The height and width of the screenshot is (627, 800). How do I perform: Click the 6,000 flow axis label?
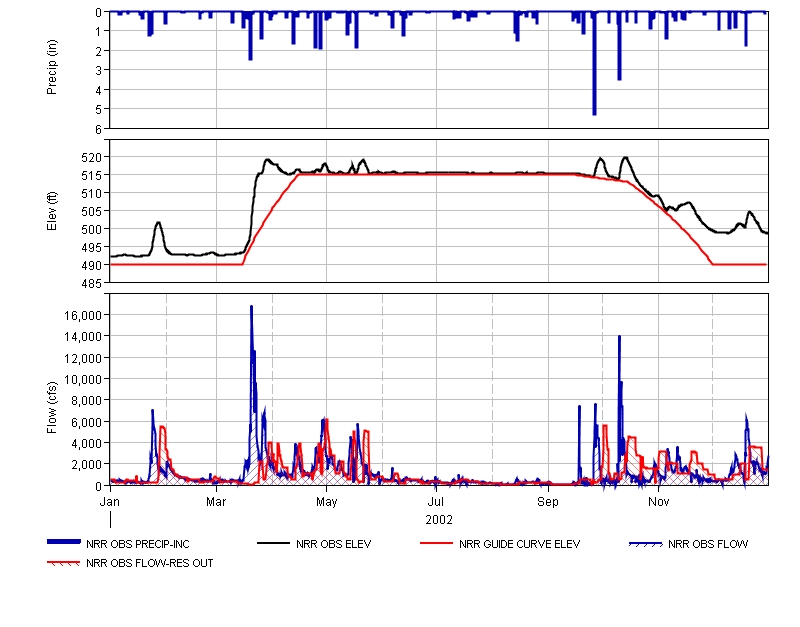[86, 422]
